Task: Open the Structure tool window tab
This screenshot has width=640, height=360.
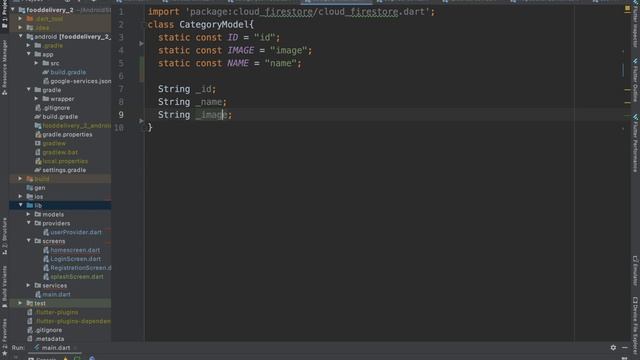Action: [x=4, y=236]
